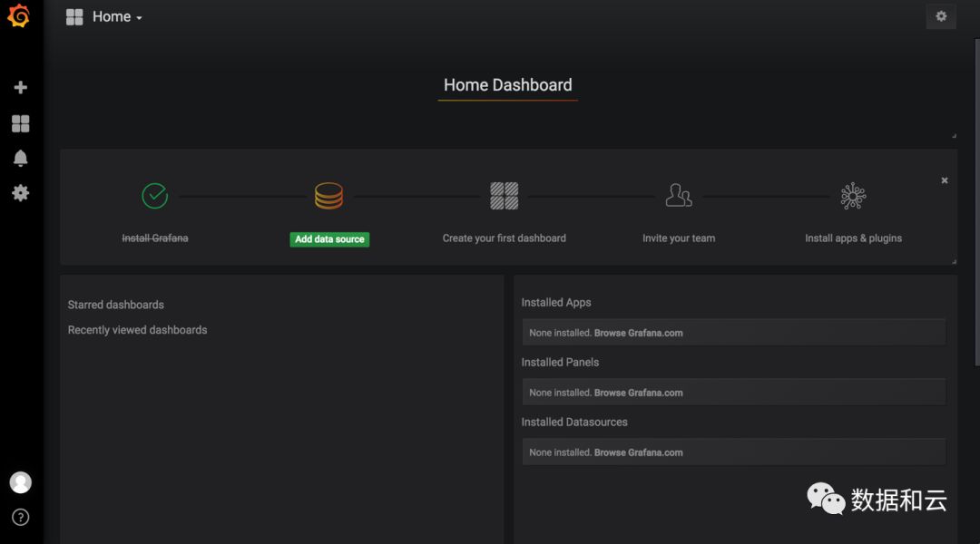Click the dashboard settings gear at top right
Image resolution: width=980 pixels, height=544 pixels.
[x=941, y=16]
